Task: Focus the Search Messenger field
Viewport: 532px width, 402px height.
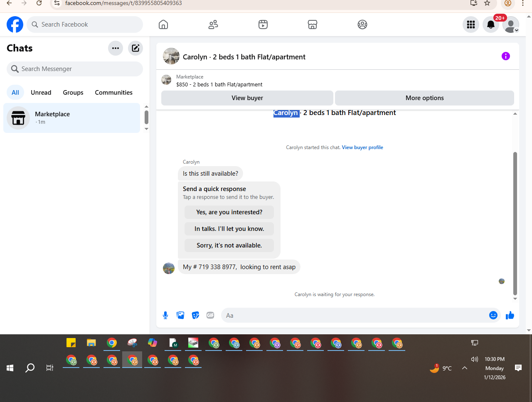Action: pyautogui.click(x=75, y=69)
